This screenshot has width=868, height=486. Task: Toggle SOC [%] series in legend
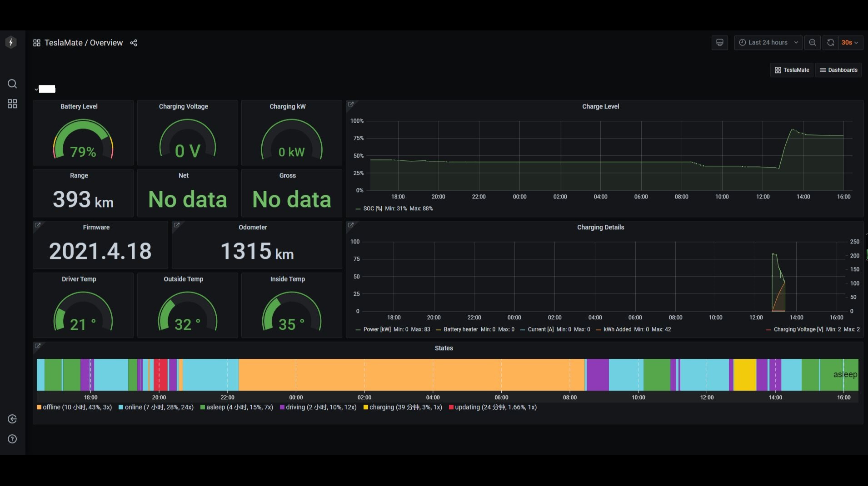coord(372,208)
